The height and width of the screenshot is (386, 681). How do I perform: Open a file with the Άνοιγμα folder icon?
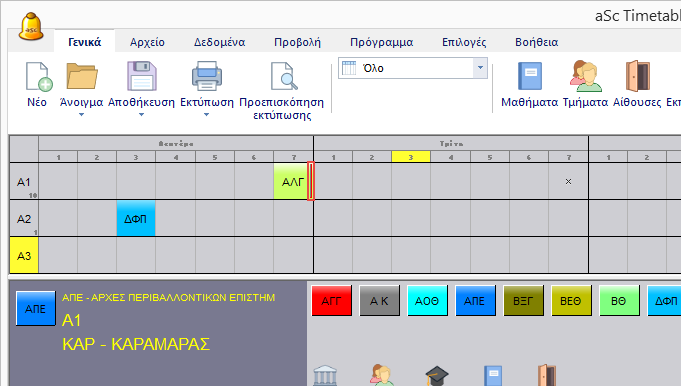tap(82, 76)
